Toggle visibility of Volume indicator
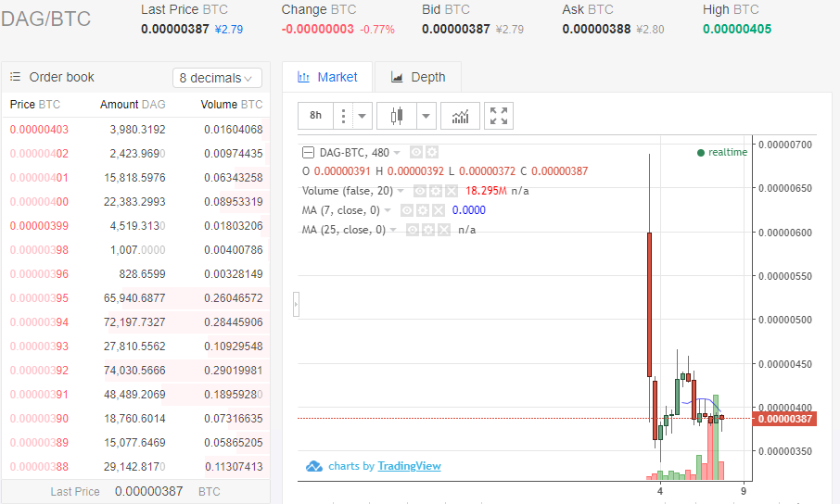This screenshot has width=840, height=504. (419, 191)
